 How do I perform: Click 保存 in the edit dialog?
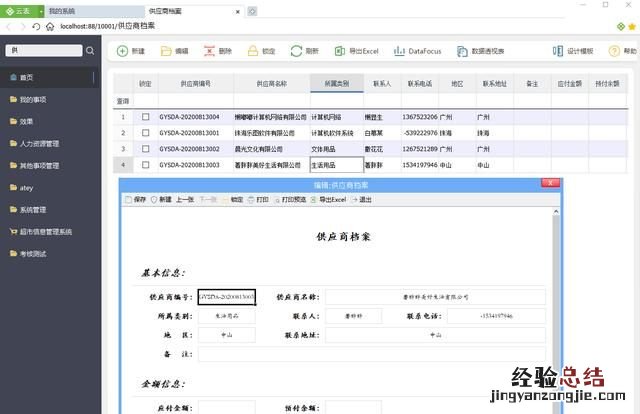tap(135, 200)
